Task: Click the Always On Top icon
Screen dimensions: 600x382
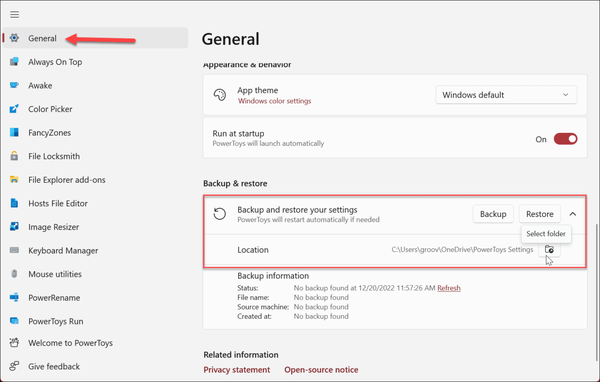Action: click(x=14, y=62)
